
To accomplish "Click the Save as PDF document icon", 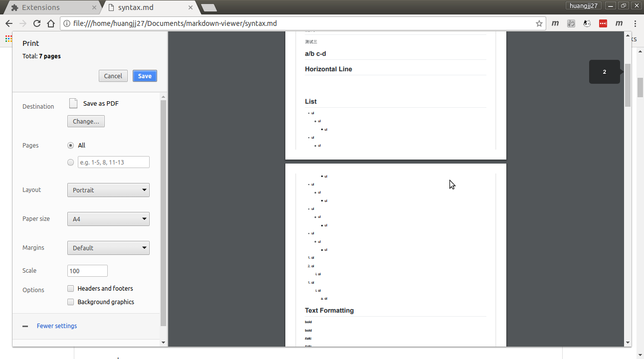I will pos(73,103).
